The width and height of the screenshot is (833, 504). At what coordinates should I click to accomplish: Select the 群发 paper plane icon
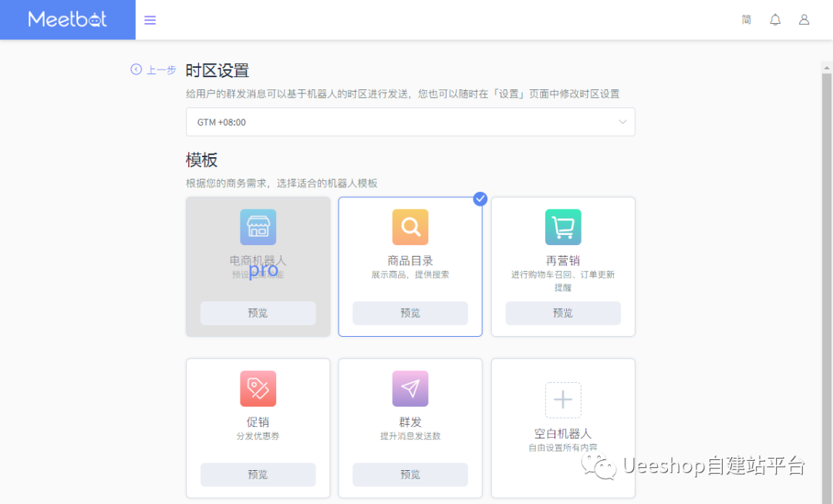pos(410,388)
